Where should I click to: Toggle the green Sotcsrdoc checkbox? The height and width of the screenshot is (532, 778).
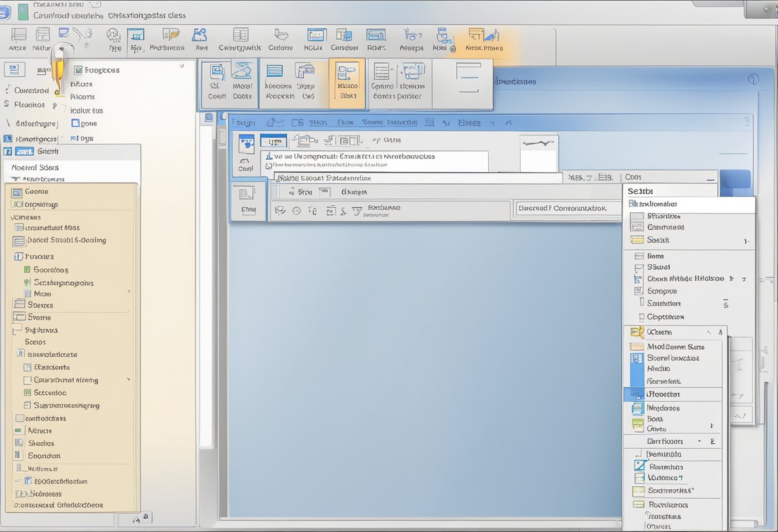(27, 393)
